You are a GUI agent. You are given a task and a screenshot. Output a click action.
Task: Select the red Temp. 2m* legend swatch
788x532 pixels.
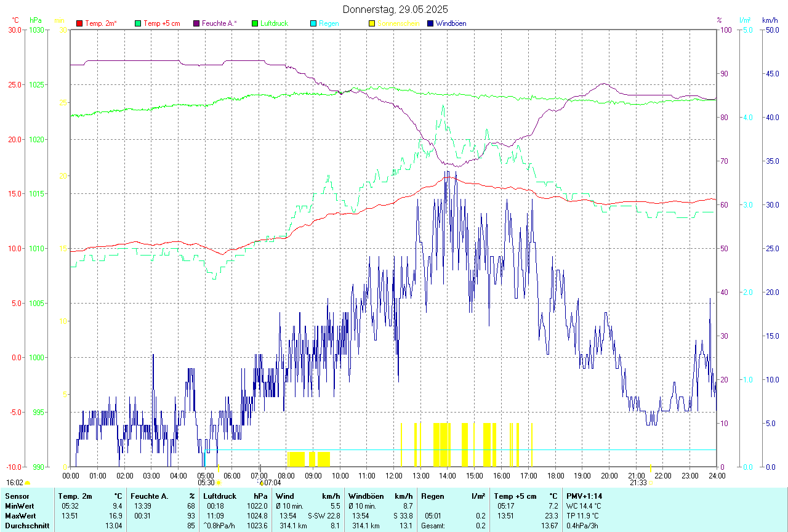[79, 23]
